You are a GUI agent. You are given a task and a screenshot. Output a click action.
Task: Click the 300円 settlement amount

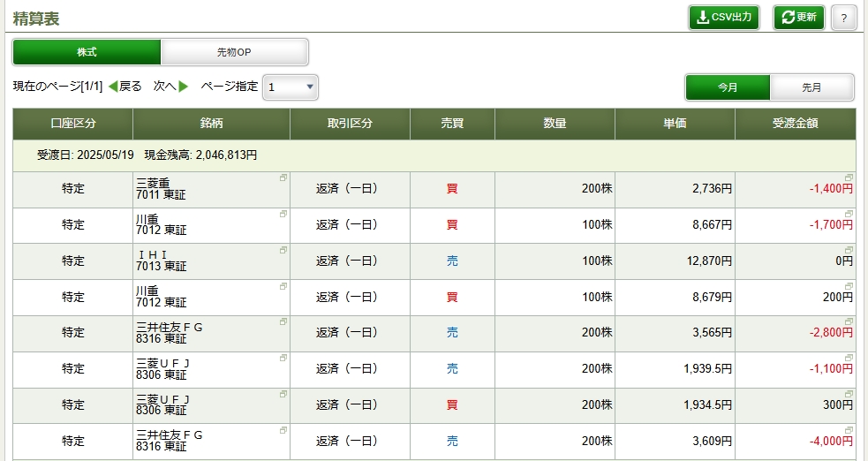click(x=838, y=405)
